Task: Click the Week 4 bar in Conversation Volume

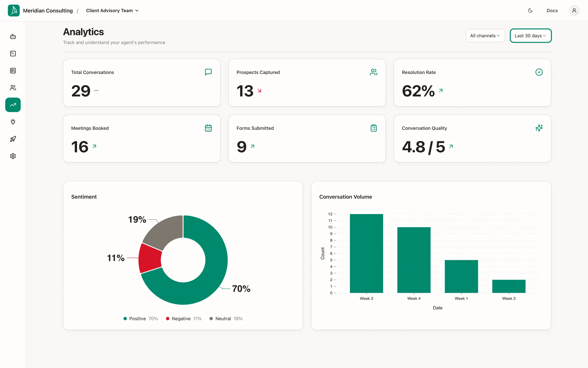Action: tap(414, 260)
